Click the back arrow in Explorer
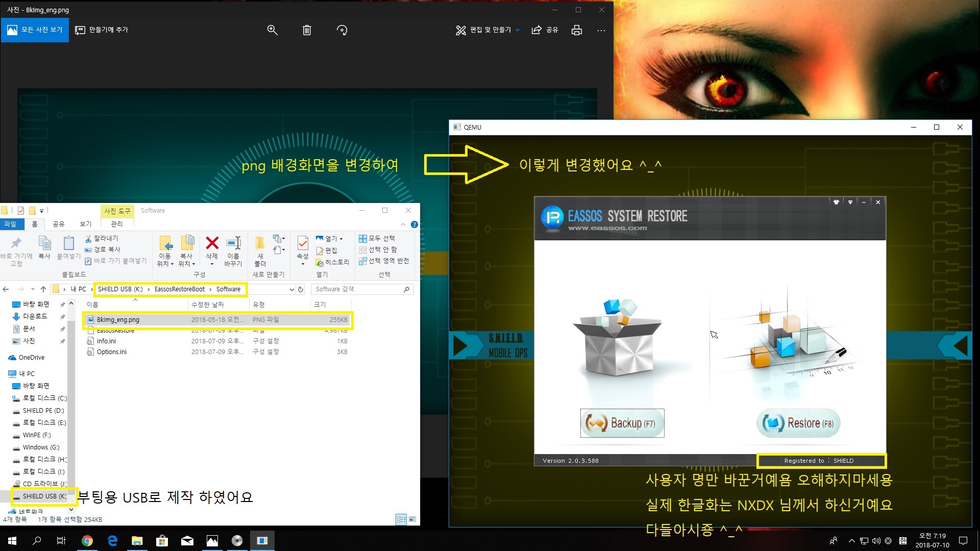This screenshot has width=980, height=551. 6,289
